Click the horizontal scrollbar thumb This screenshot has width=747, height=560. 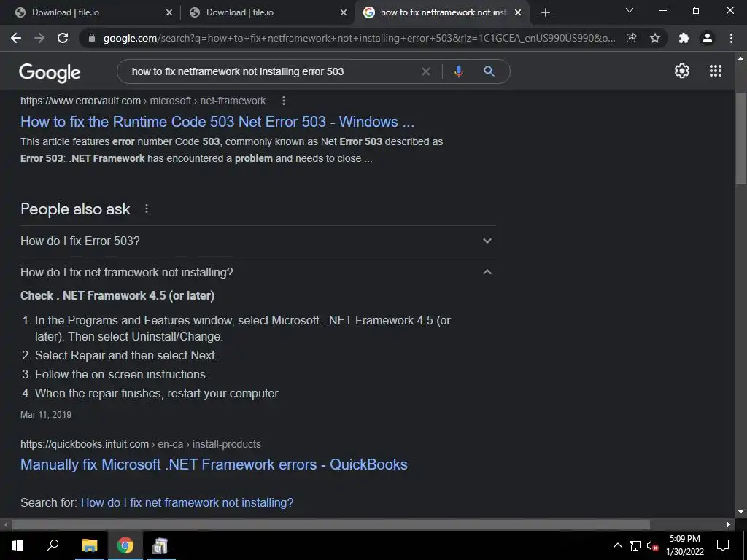tap(331, 524)
